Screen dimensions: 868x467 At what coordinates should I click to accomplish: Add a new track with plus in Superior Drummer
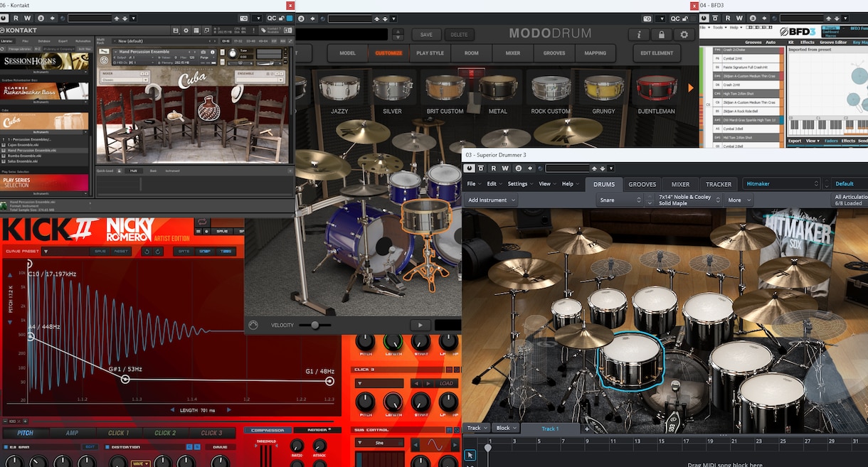coord(587,429)
